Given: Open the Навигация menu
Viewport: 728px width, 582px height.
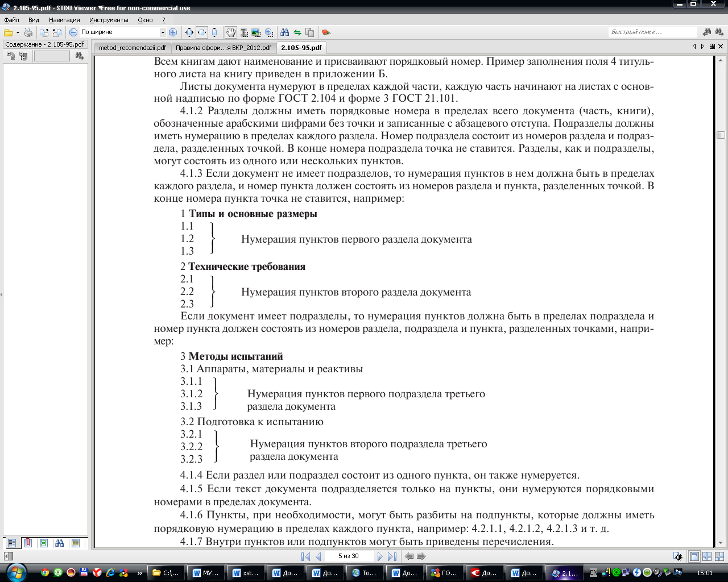Looking at the screenshot, I should click(x=64, y=20).
